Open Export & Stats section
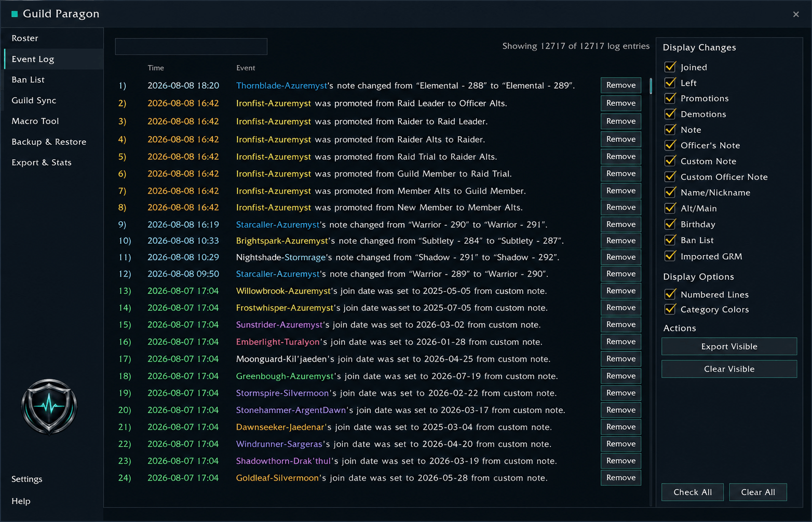812x522 pixels. (x=53, y=162)
